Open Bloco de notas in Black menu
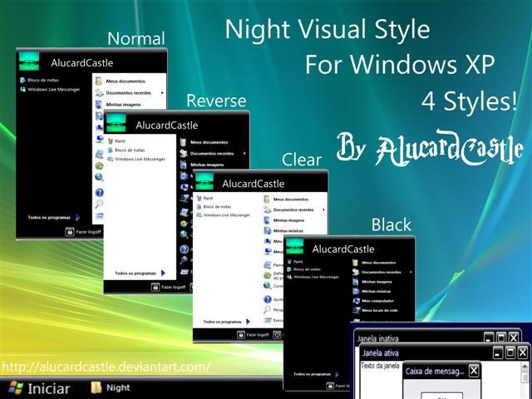Screen dimensions: 532x399 [304, 269]
